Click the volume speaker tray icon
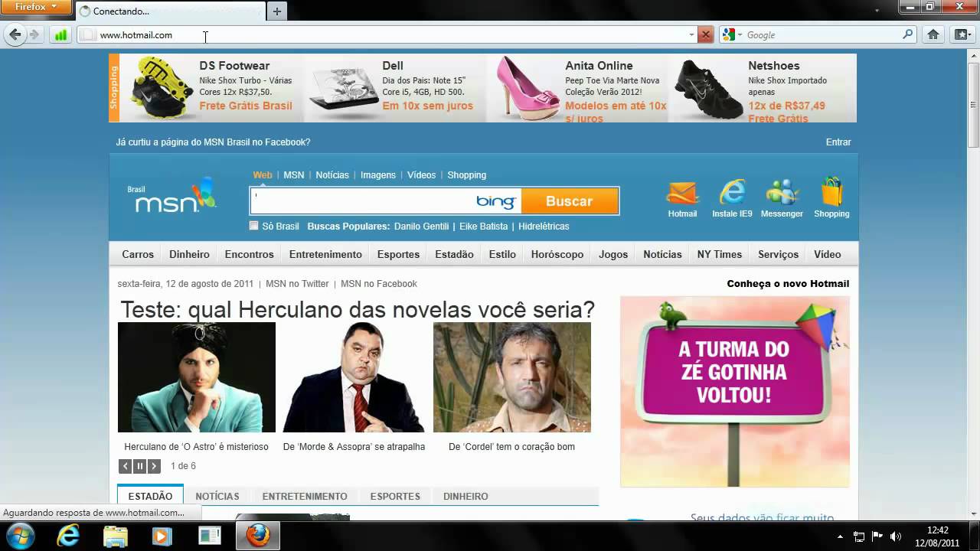Screen dimensions: 980x551 tap(896, 536)
